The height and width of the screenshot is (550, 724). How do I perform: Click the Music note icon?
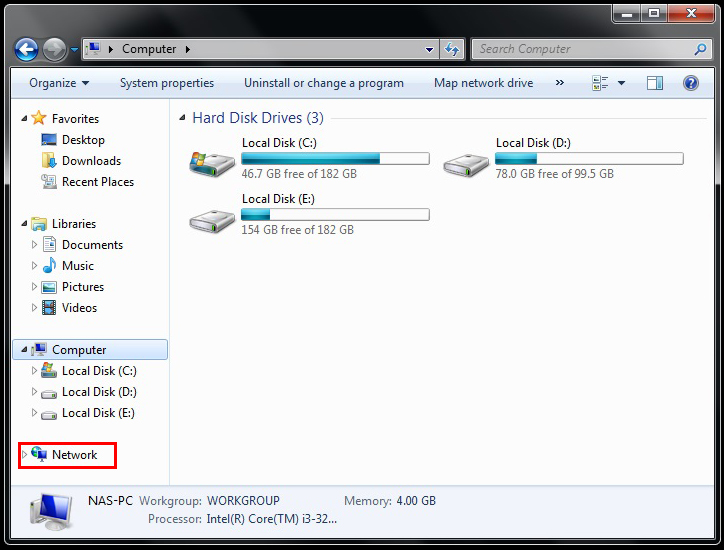point(49,265)
